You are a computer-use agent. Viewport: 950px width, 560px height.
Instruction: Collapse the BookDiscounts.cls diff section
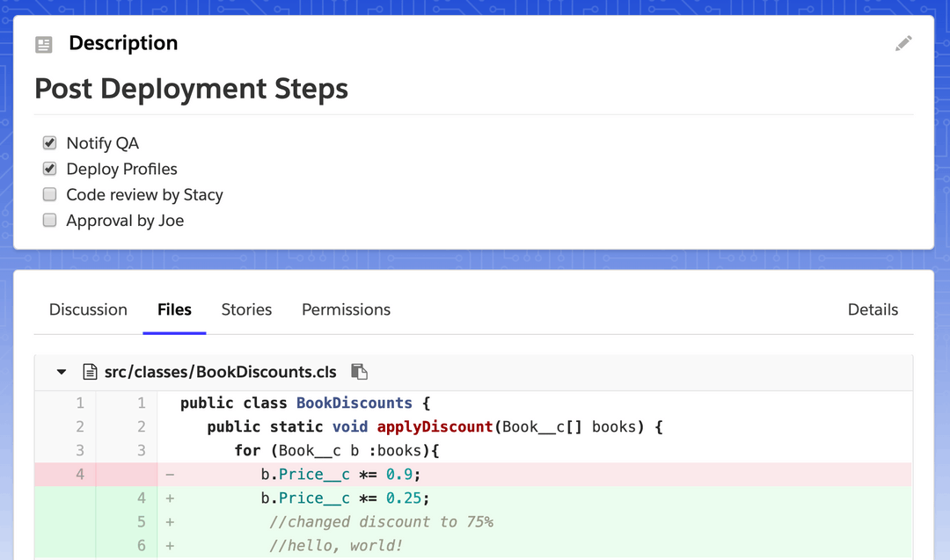click(60, 371)
